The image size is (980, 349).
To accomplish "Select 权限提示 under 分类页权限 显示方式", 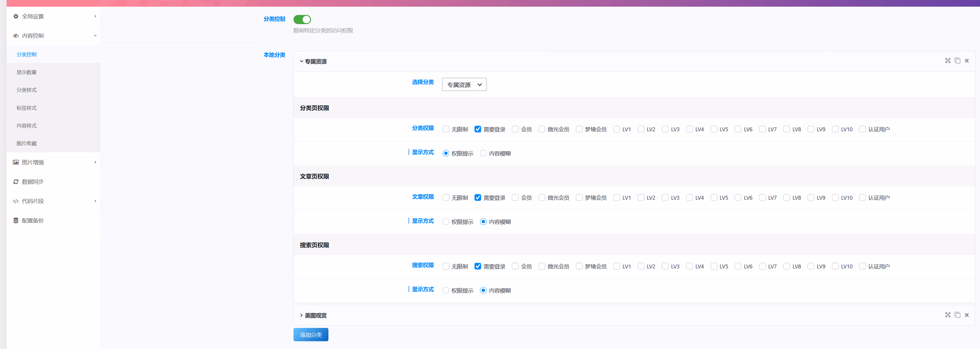I will 446,153.
